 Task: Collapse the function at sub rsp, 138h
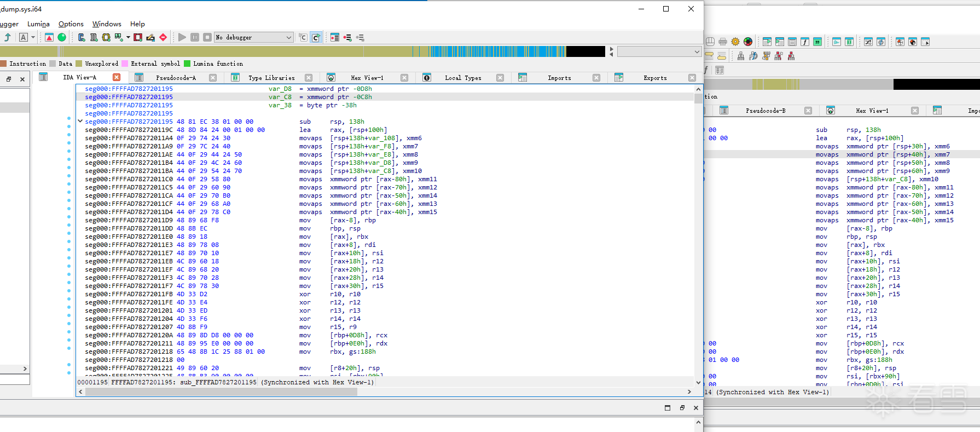coord(80,121)
